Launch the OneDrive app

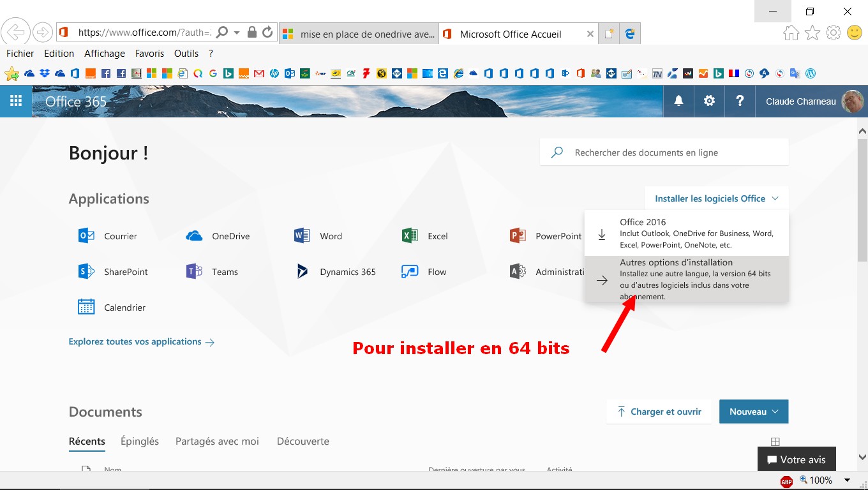click(x=218, y=236)
